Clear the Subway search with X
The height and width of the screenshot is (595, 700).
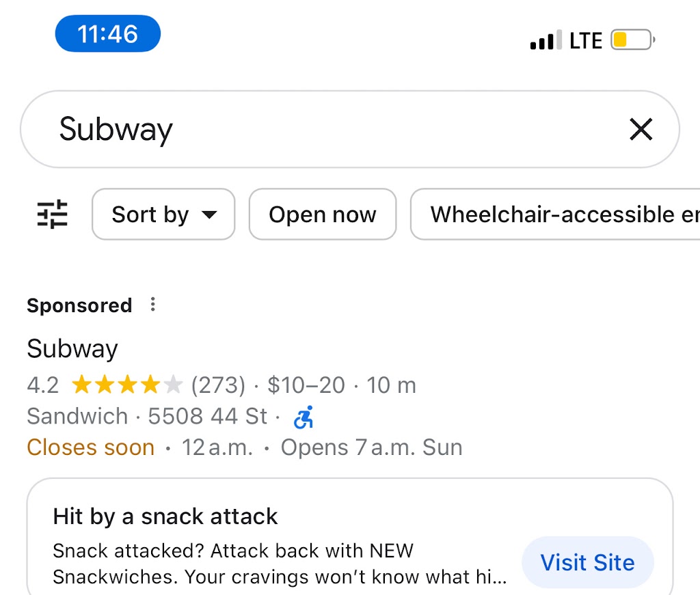pos(641,129)
